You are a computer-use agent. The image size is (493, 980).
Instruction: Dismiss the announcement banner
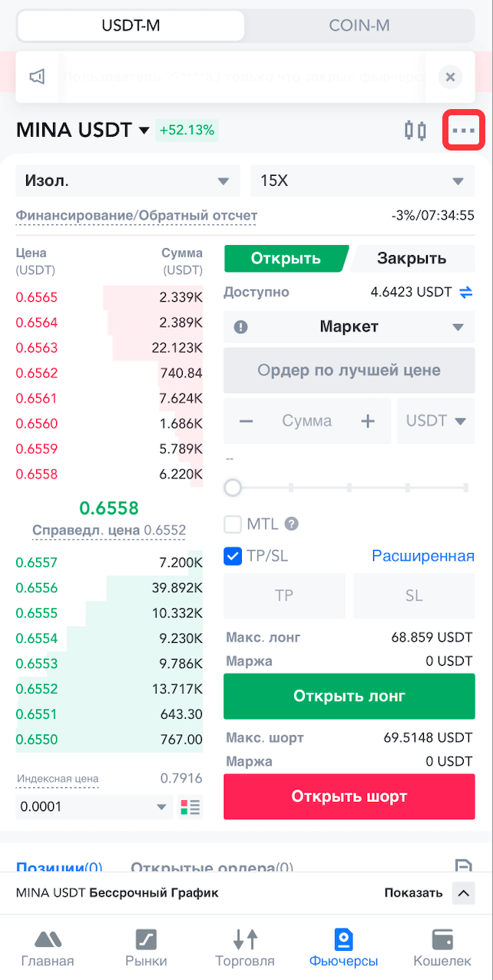click(x=451, y=77)
